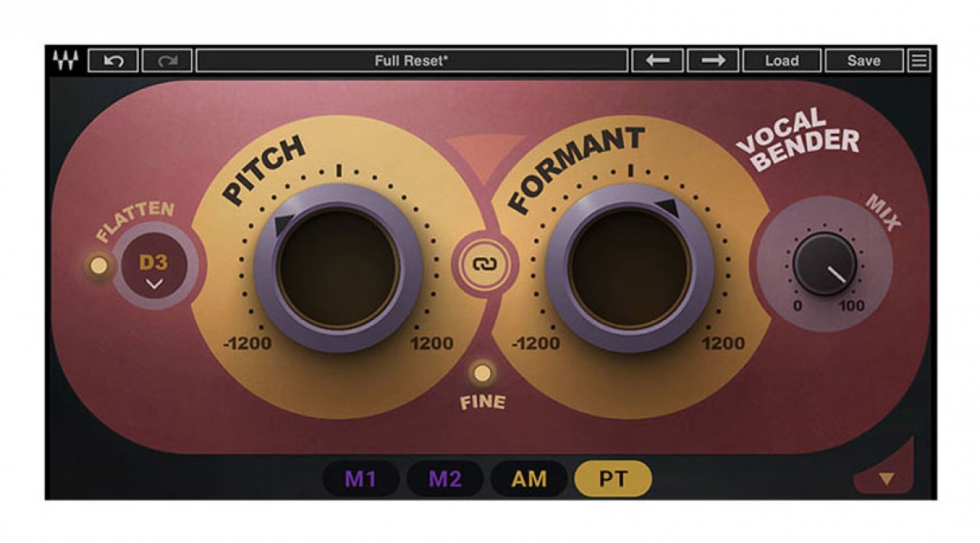Click the Waves logo icon
This screenshot has height=543, width=980.
(x=65, y=61)
